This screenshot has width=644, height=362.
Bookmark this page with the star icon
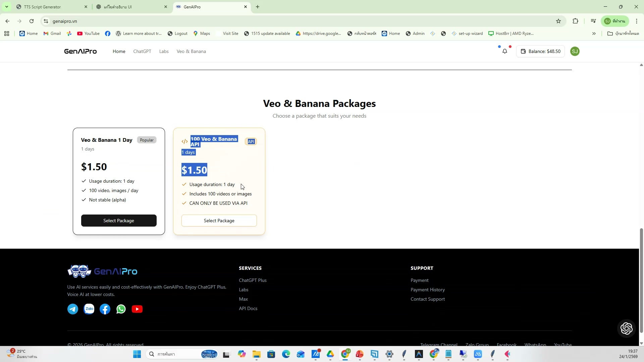pyautogui.click(x=558, y=21)
